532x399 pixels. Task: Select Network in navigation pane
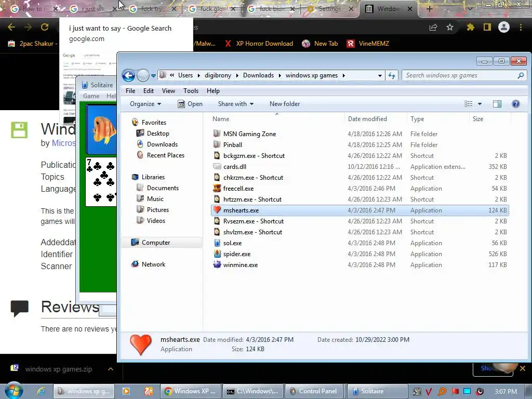pyautogui.click(x=153, y=264)
